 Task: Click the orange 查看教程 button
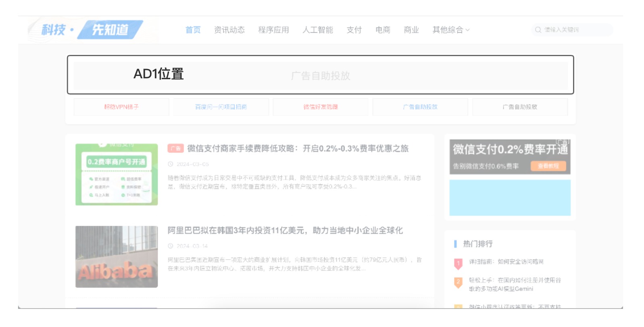point(548,166)
